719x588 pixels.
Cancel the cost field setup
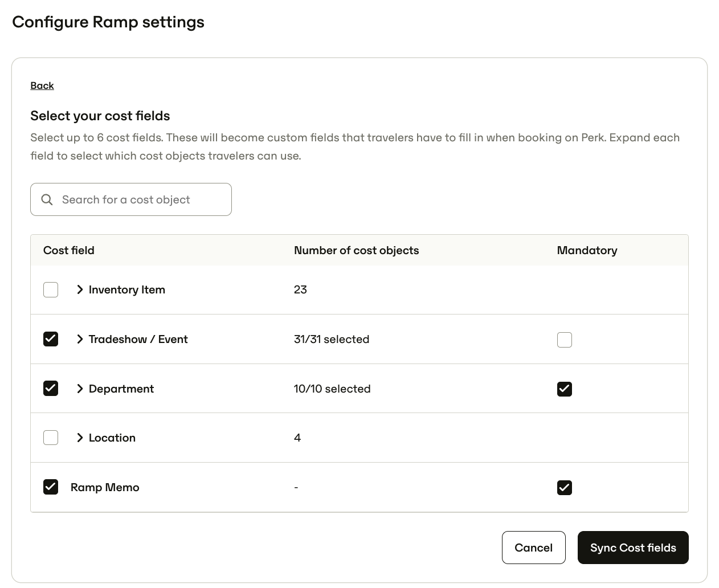(534, 548)
